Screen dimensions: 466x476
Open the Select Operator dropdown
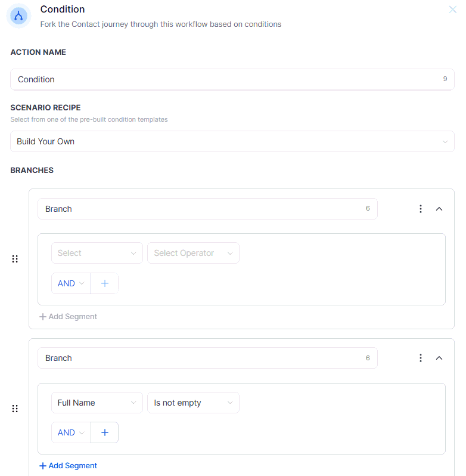coord(193,253)
